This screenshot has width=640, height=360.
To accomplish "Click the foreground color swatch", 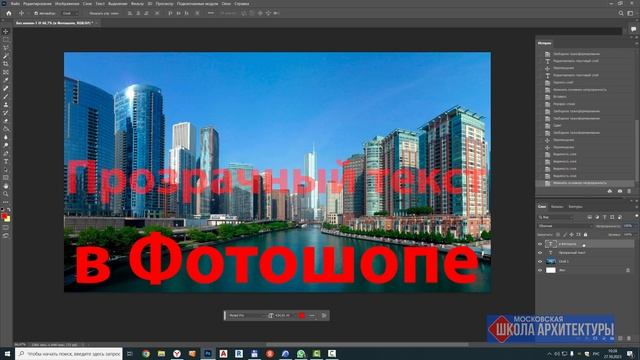I will (x=4, y=216).
